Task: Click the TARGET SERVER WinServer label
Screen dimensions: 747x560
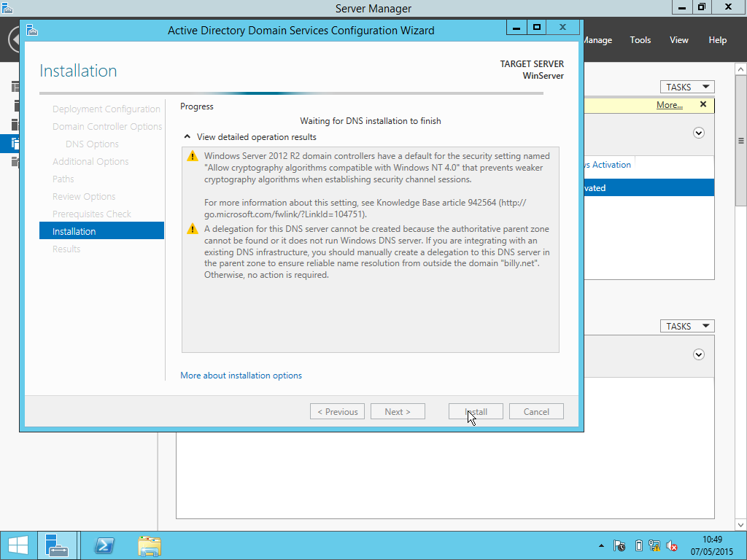Action: (x=532, y=70)
